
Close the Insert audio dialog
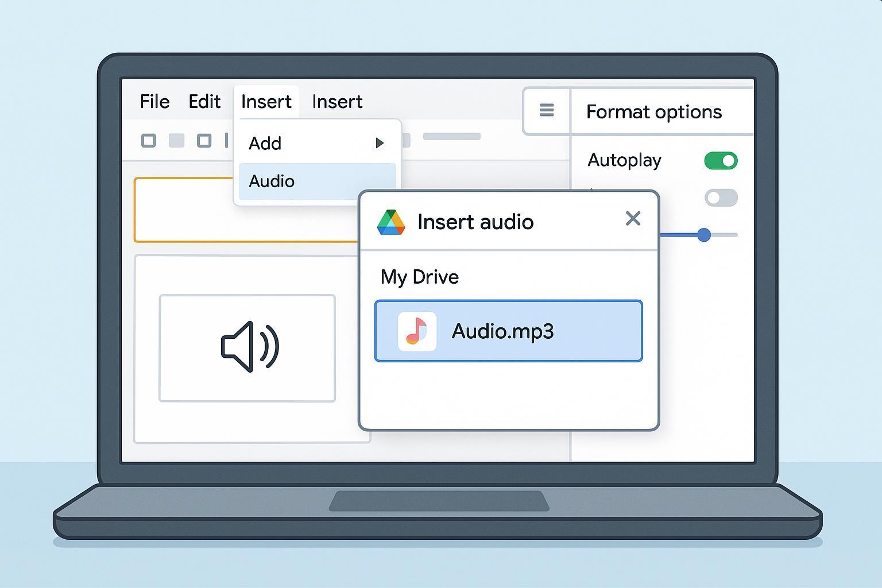(633, 219)
